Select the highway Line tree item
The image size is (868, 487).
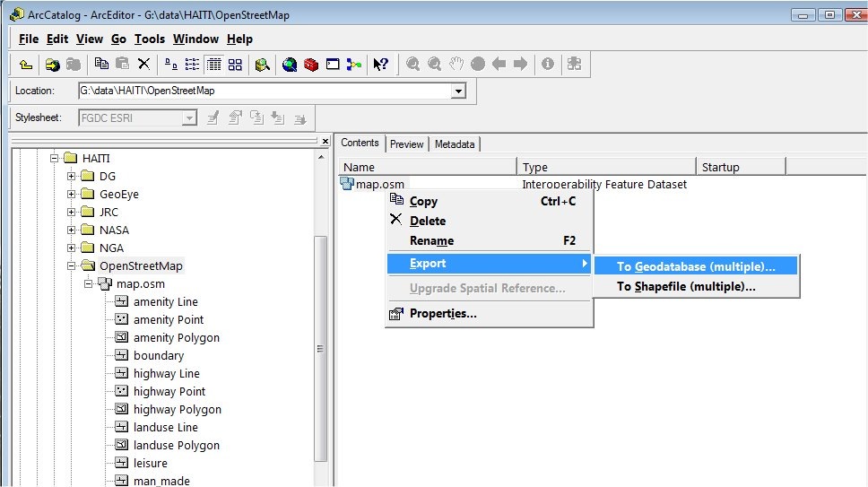click(x=166, y=374)
